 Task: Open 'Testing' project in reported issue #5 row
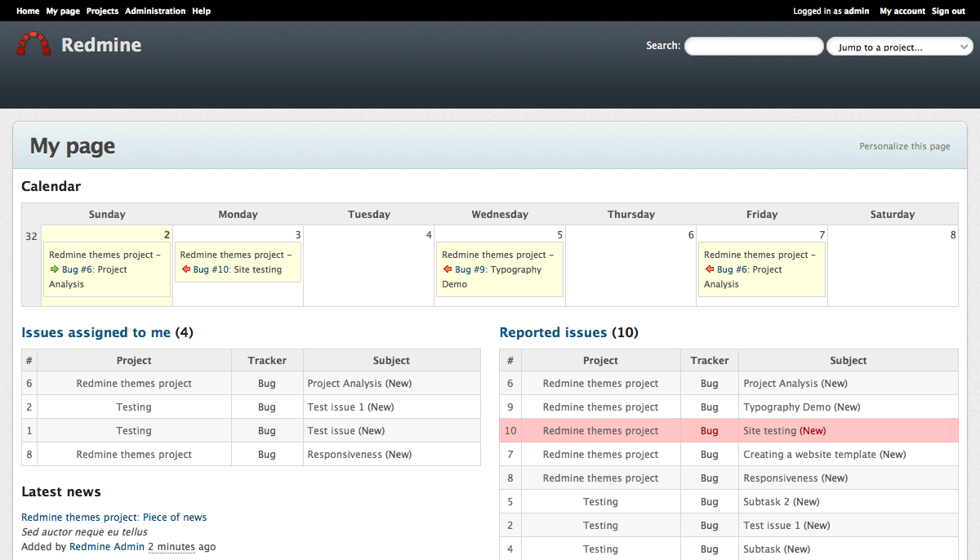click(x=600, y=501)
